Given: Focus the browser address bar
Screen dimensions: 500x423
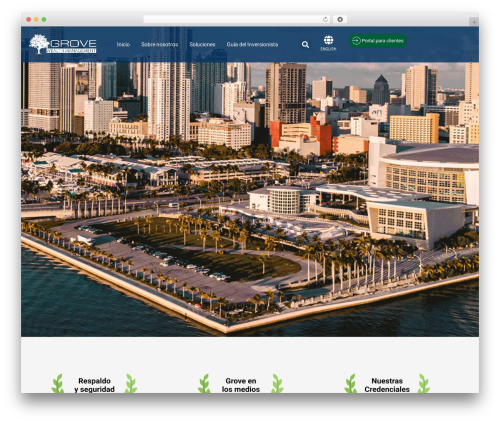Looking at the screenshot, I should click(x=236, y=19).
